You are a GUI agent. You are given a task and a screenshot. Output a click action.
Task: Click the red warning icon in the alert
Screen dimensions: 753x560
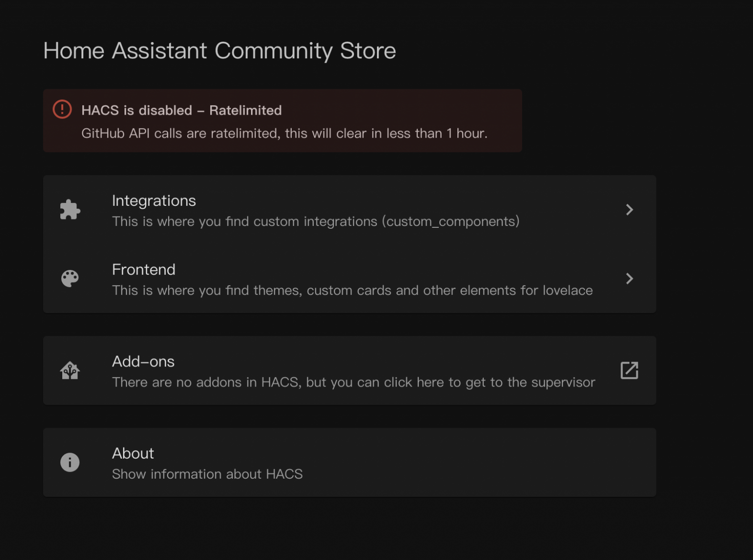(x=62, y=109)
